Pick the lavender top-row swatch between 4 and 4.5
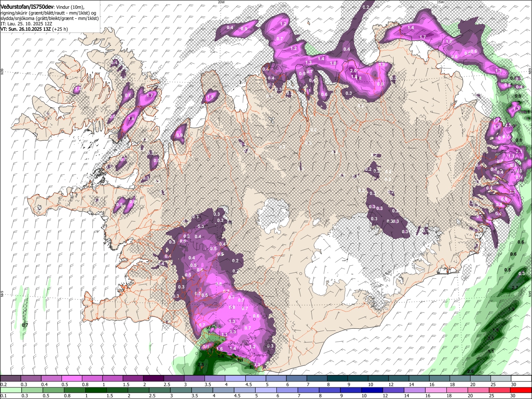 [x=235, y=379]
